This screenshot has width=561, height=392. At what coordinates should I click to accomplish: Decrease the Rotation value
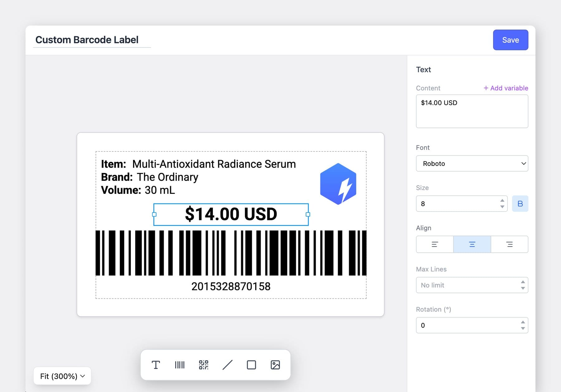pos(523,328)
